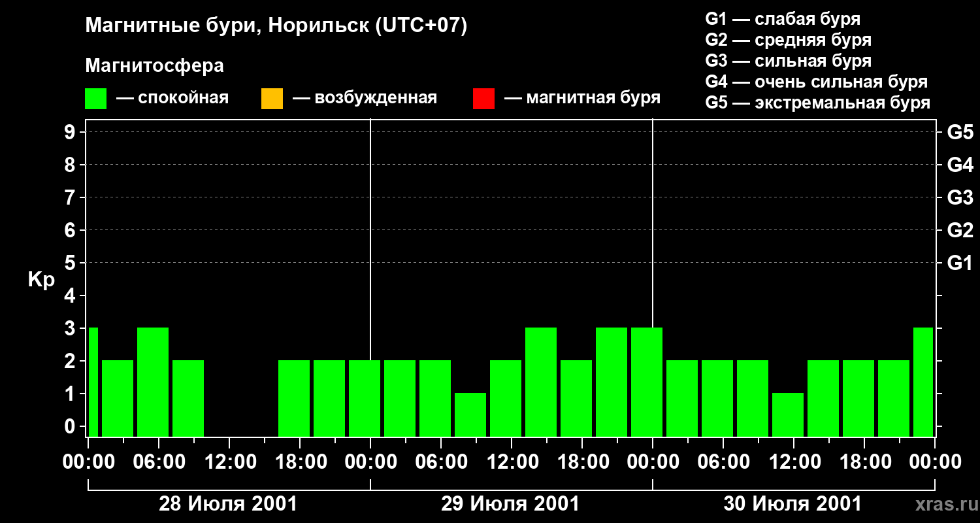The height and width of the screenshot is (523, 980).
Task: Select the chart title 'Магнитные бури, Норильск (UTC+07)'
Action: pyautogui.click(x=276, y=26)
